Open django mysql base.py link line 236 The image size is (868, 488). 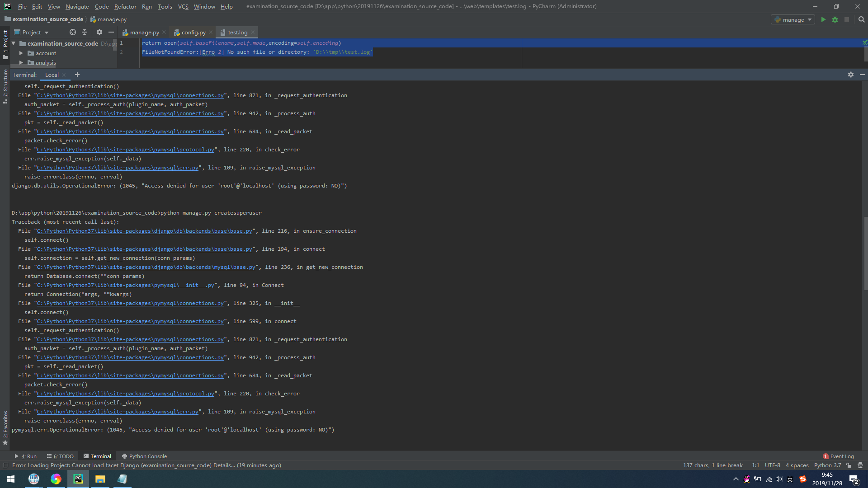click(x=146, y=267)
